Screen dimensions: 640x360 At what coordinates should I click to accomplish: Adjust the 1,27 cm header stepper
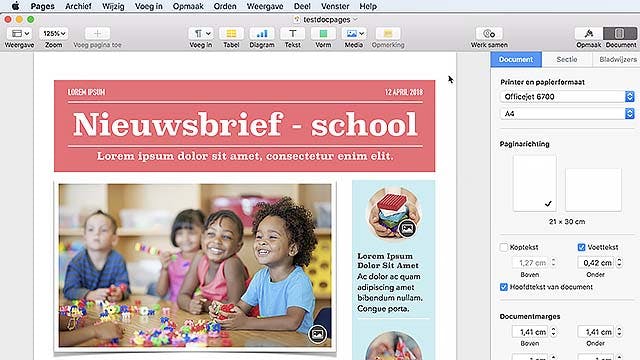(553, 263)
